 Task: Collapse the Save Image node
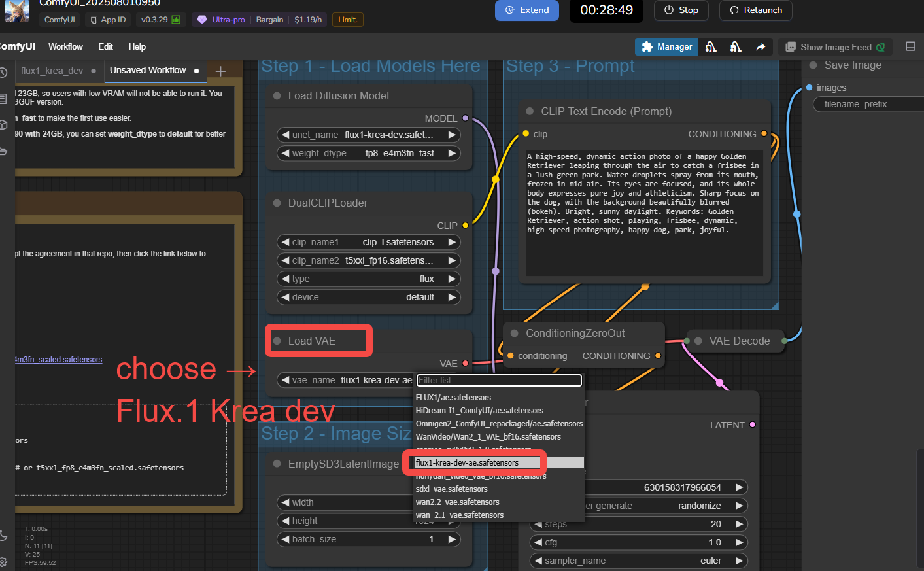813,65
